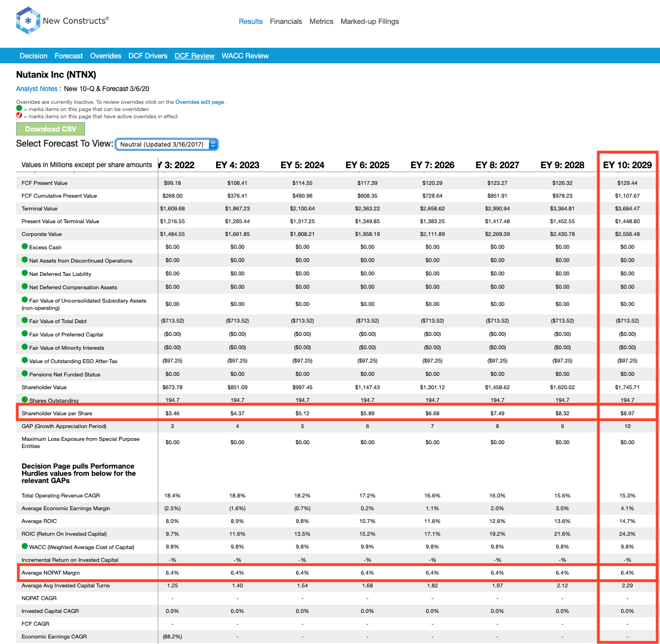Click the green overridable legend dot
660x644 pixels.
(19, 108)
